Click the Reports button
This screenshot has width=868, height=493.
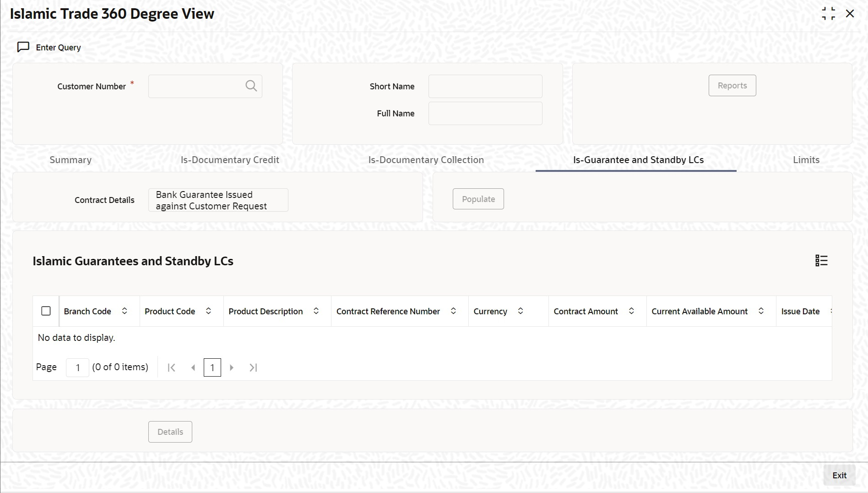[x=732, y=86]
